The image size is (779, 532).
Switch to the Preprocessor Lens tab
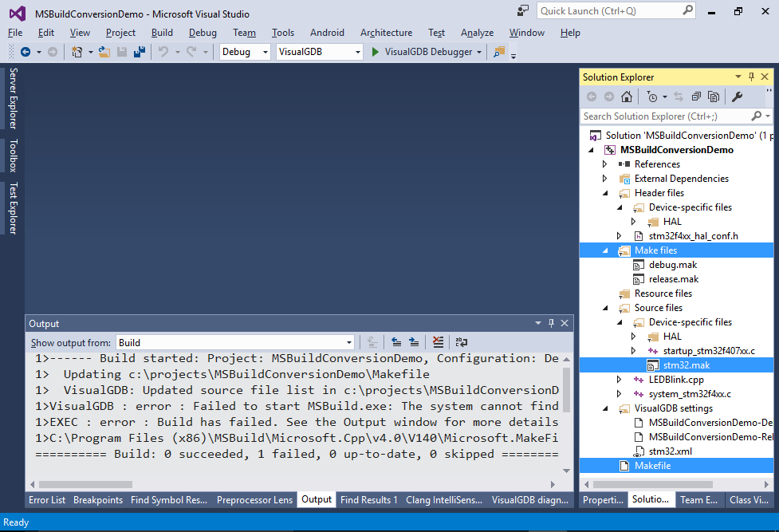pyautogui.click(x=254, y=499)
